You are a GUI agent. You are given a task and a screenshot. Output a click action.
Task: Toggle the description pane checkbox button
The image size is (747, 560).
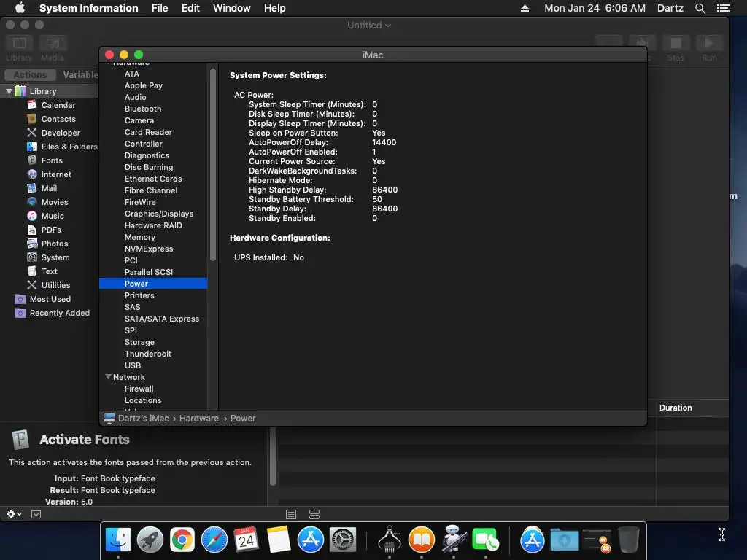(36, 514)
